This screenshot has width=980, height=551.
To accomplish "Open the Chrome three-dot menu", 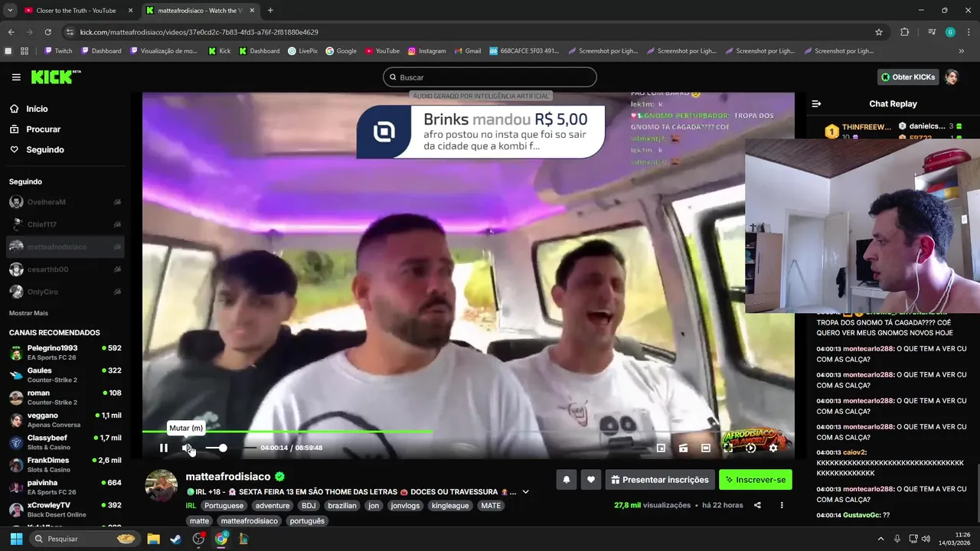I will click(969, 32).
